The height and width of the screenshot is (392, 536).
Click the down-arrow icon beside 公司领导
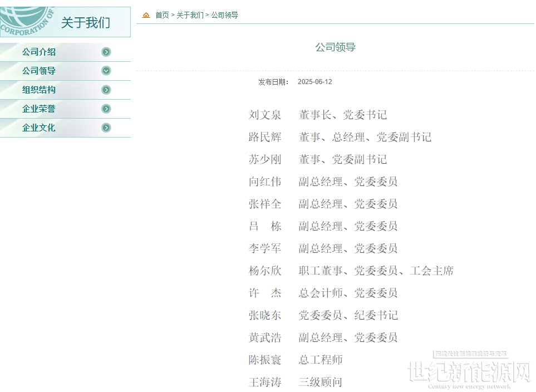tap(106, 71)
